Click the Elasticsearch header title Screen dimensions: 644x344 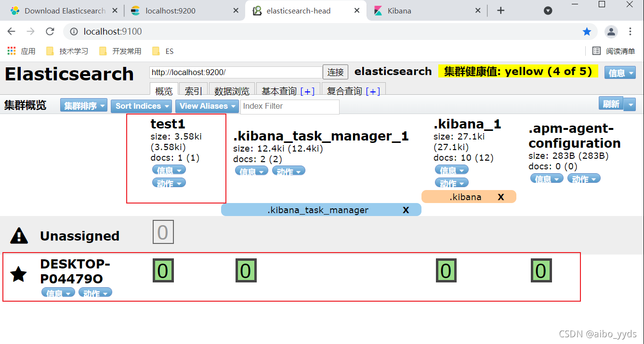click(x=69, y=74)
